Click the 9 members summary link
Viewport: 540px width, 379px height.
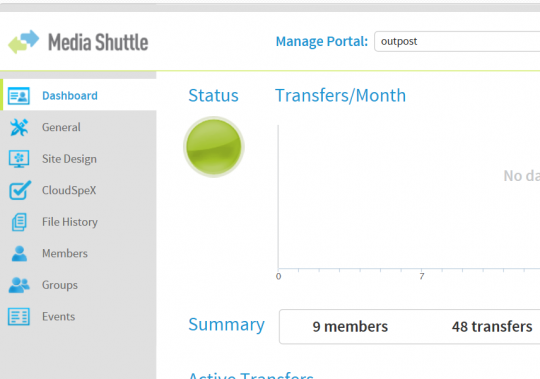[350, 326]
